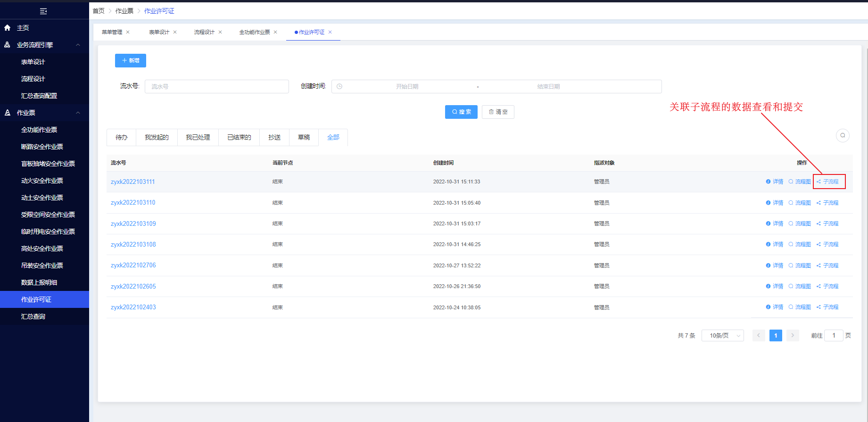The width and height of the screenshot is (868, 422).
Task: Switch to the 全功能作业票 page tab
Action: coord(255,32)
